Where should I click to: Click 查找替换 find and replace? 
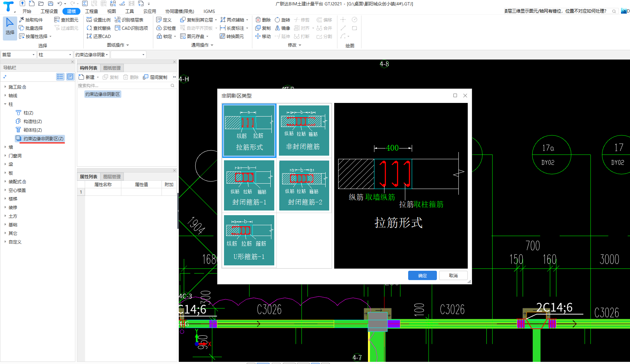(x=99, y=28)
